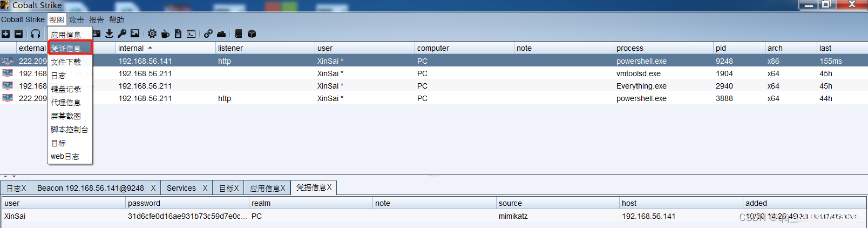Open listeners with the headphones icon
Image resolution: width=868 pixels, height=228 pixels.
[36, 33]
